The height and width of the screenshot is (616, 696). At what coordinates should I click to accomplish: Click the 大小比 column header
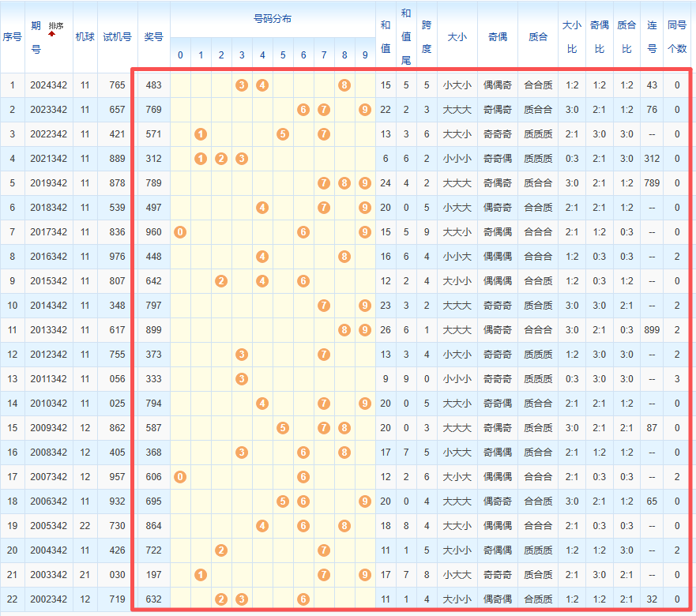[572, 37]
